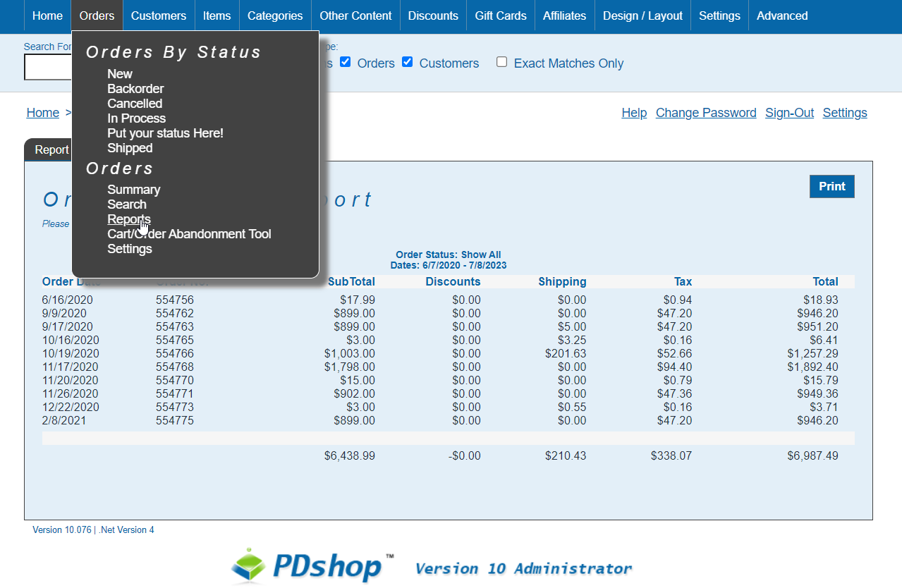Choose Backorder under Orders By Status

(135, 89)
